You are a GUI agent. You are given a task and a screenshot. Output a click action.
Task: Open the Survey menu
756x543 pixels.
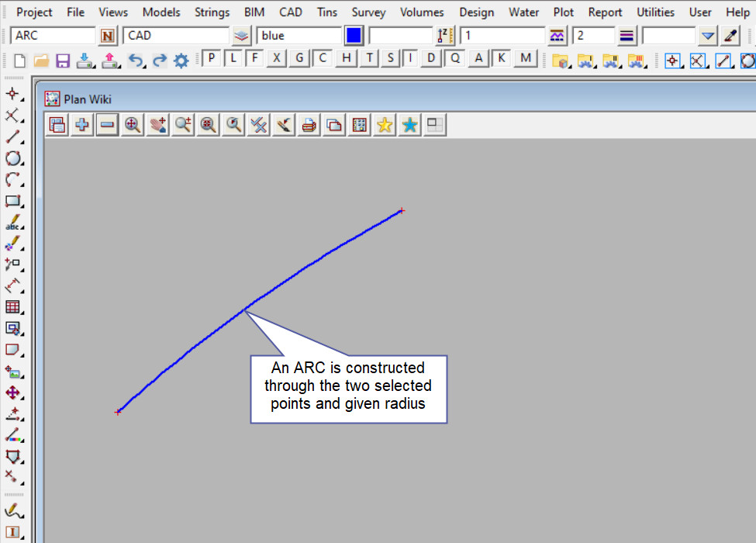(368, 12)
